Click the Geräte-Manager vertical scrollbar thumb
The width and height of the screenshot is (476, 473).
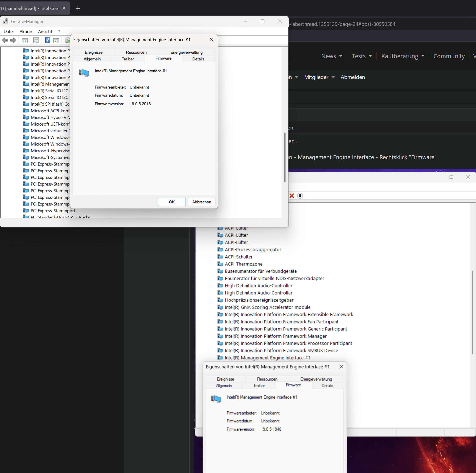(284, 157)
